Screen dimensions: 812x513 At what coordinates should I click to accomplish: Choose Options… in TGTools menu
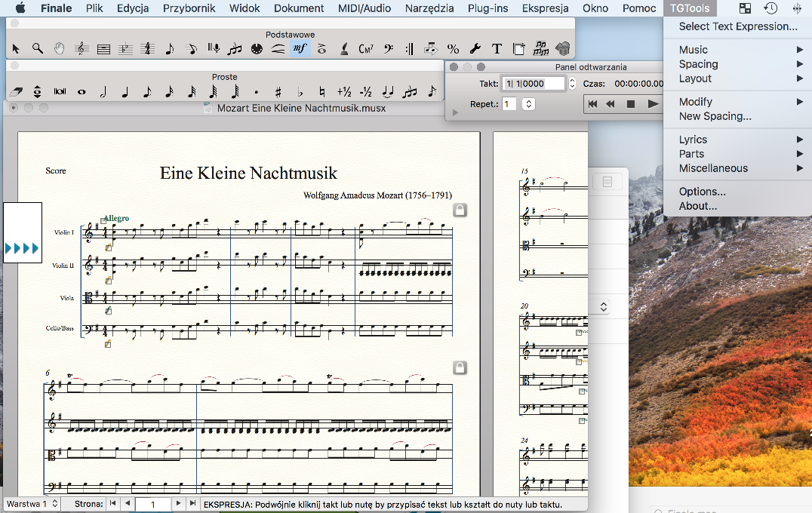(738, 192)
